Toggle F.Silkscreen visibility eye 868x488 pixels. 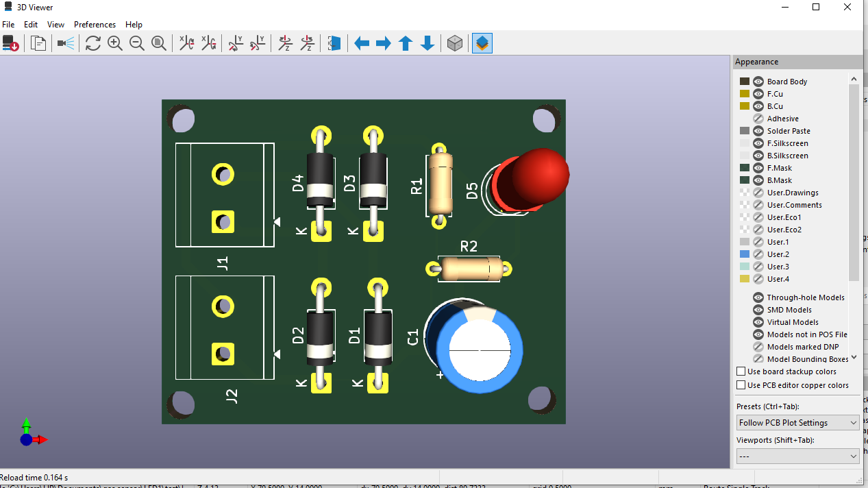(x=758, y=143)
